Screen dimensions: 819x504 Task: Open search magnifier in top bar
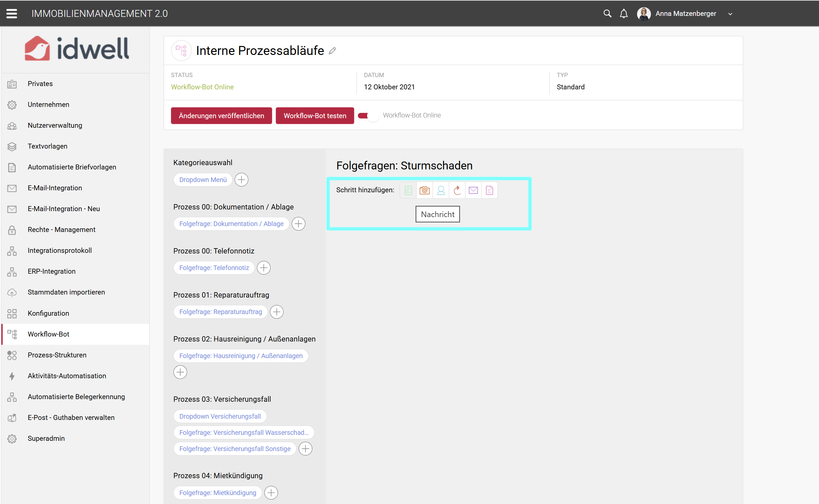click(x=607, y=14)
